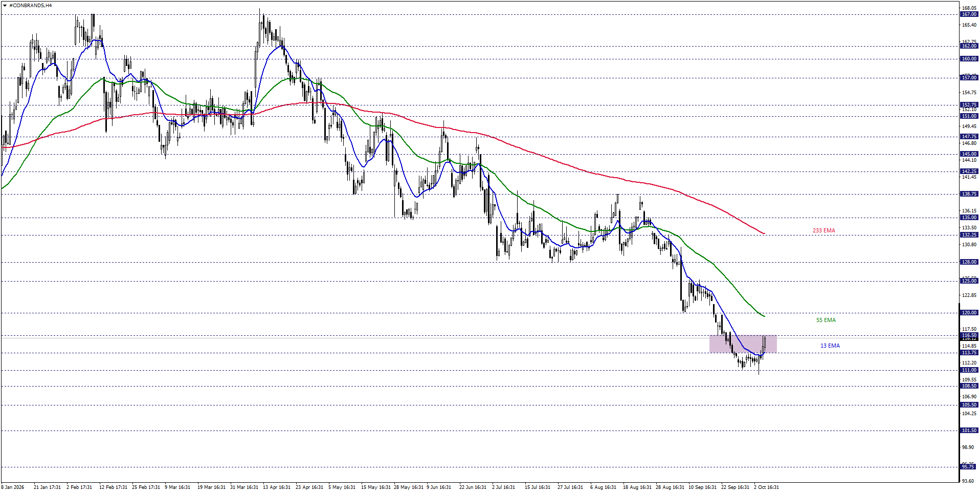Click the 167.00 price level label
Image resolution: width=980 pixels, height=493 pixels.
[x=969, y=14]
